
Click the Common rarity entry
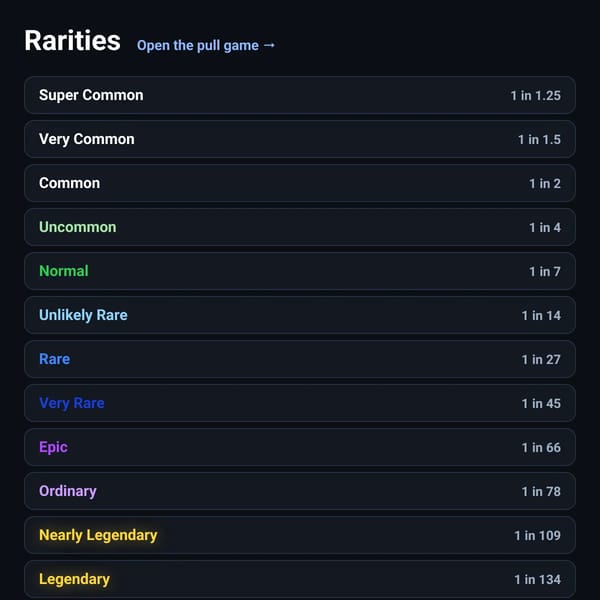(300, 183)
